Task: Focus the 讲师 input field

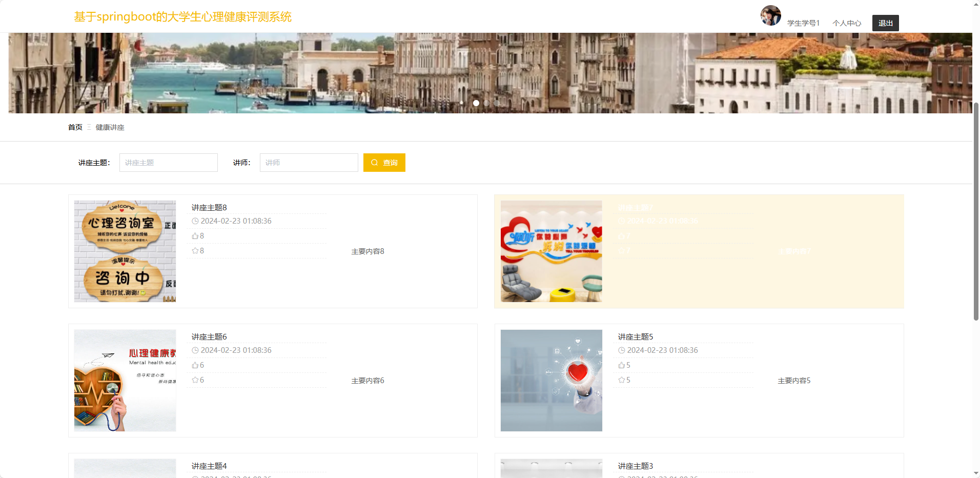Action: coord(309,163)
